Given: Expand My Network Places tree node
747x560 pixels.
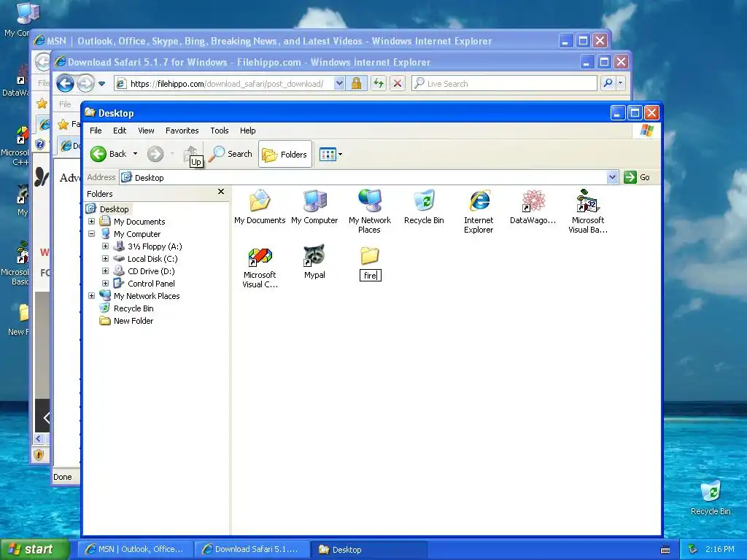Looking at the screenshot, I should point(91,296).
